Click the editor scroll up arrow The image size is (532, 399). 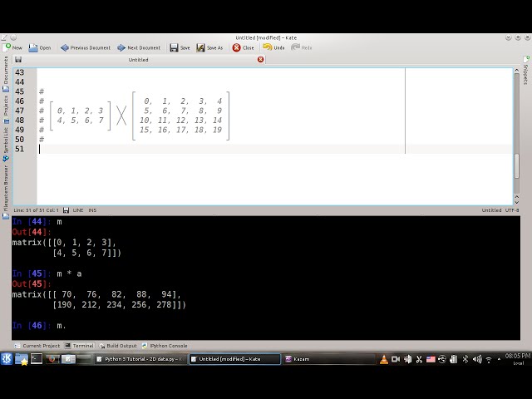[x=517, y=71]
